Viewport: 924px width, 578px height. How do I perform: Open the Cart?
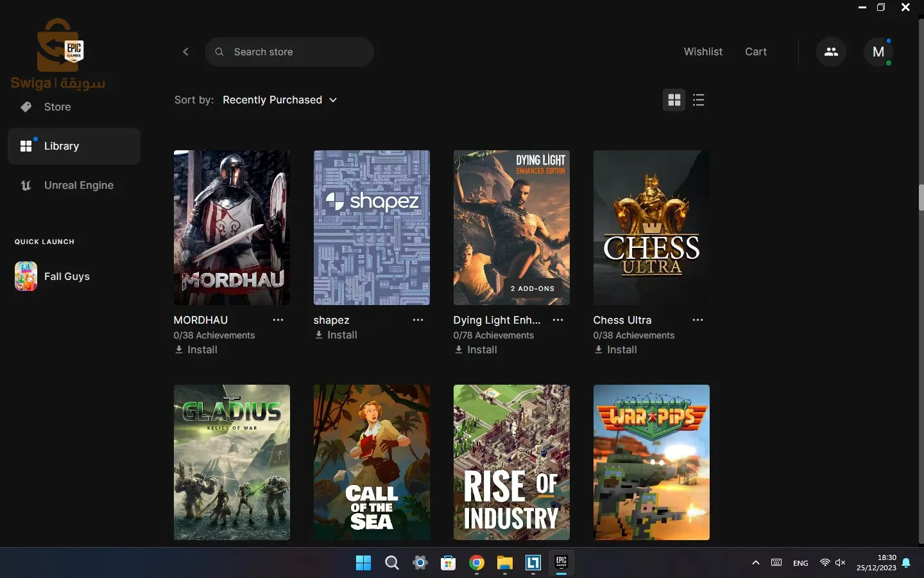point(756,51)
